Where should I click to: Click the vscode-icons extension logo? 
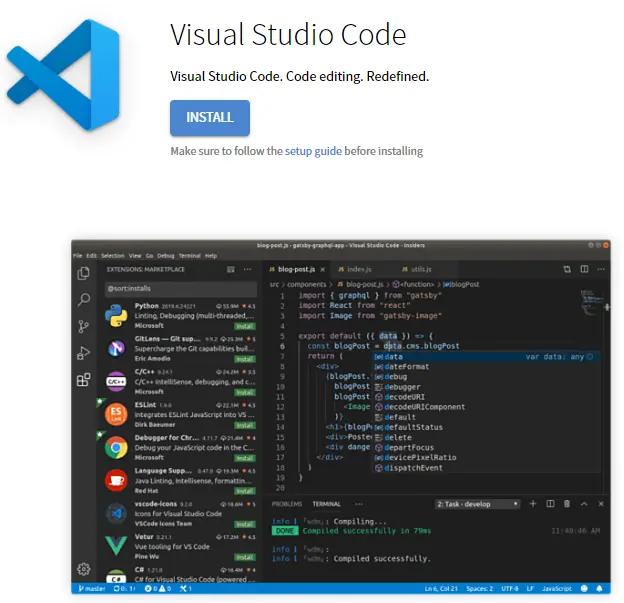[x=116, y=513]
